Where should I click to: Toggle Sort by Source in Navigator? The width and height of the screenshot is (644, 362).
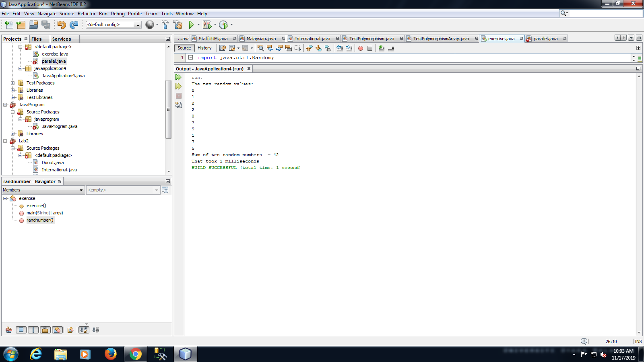pyautogui.click(x=96, y=330)
